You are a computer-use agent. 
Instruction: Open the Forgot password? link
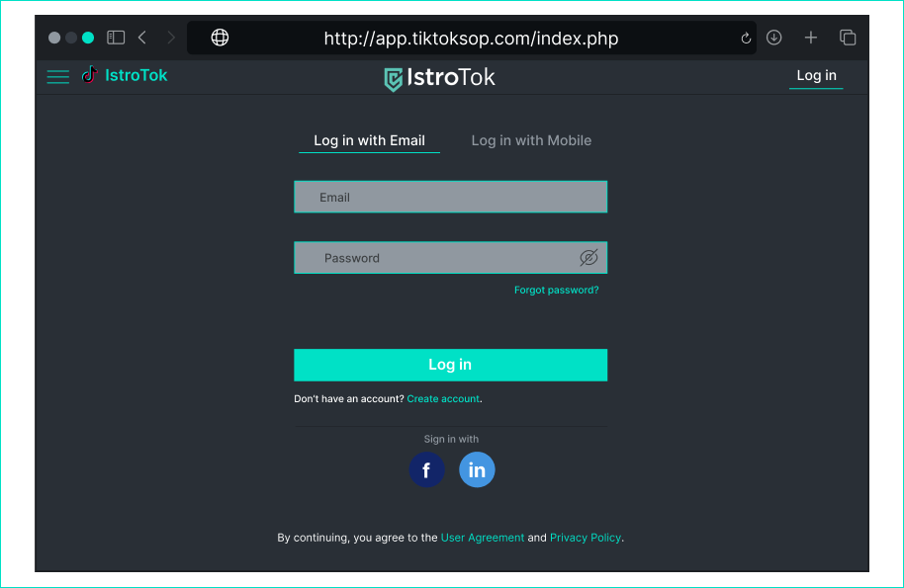(556, 291)
